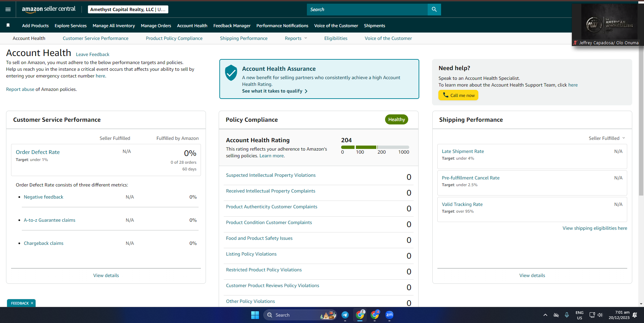
Task: Switch the ENG US input language
Action: point(580,315)
